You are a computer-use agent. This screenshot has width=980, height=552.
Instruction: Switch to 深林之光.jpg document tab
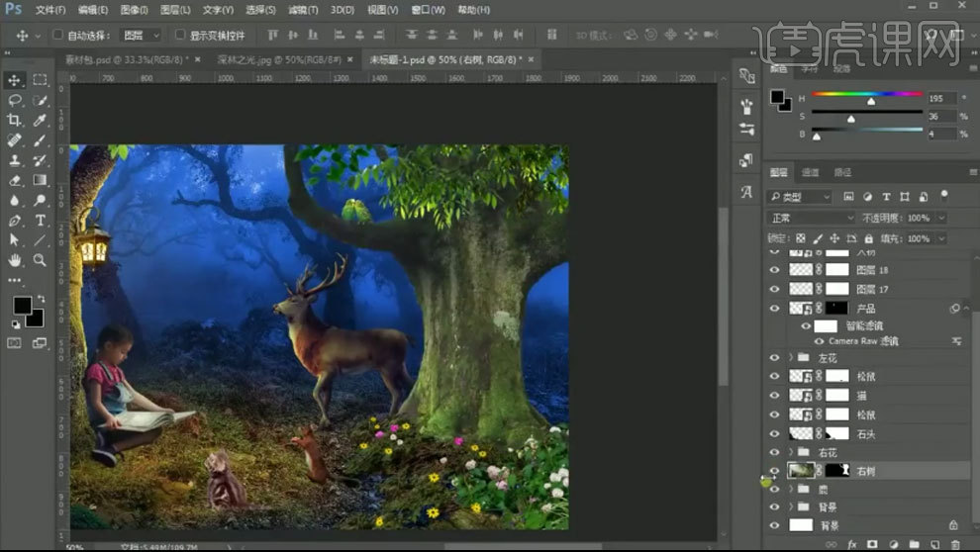tap(279, 60)
